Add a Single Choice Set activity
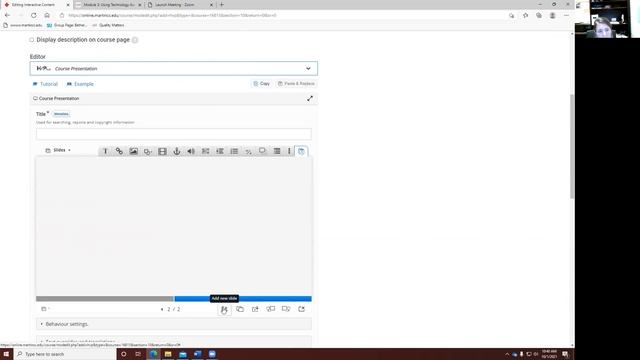This screenshot has height=360, width=640. coord(220,151)
